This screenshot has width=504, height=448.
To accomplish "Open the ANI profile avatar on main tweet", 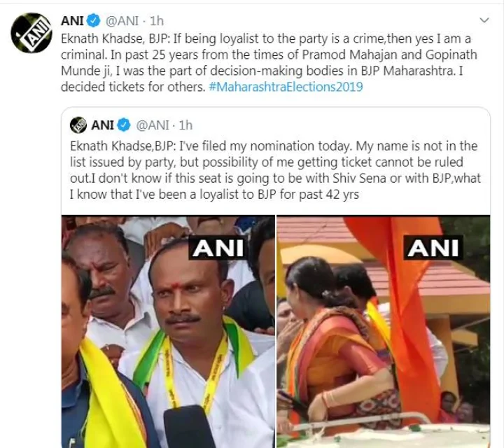I will coord(31,33).
